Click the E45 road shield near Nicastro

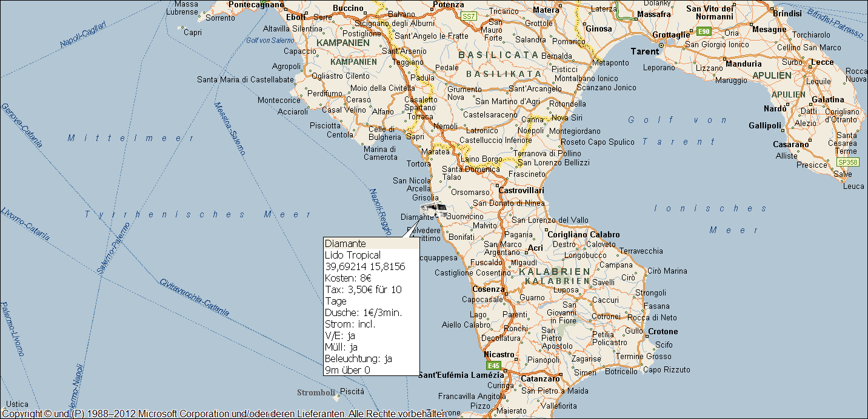pyautogui.click(x=494, y=366)
